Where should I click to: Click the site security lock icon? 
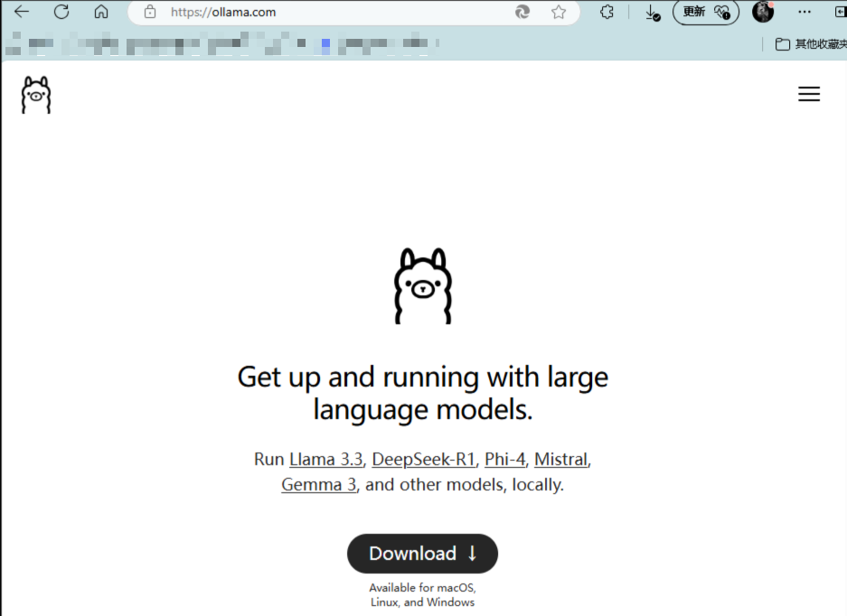pyautogui.click(x=150, y=13)
